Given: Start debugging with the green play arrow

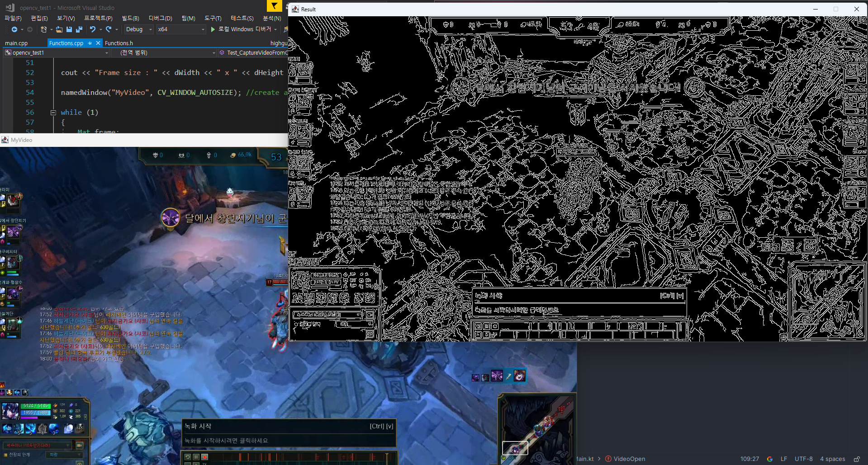Looking at the screenshot, I should coord(213,29).
